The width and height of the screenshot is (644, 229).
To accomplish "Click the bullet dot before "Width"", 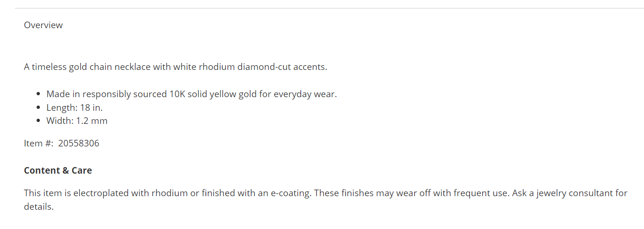I will pos(38,121).
